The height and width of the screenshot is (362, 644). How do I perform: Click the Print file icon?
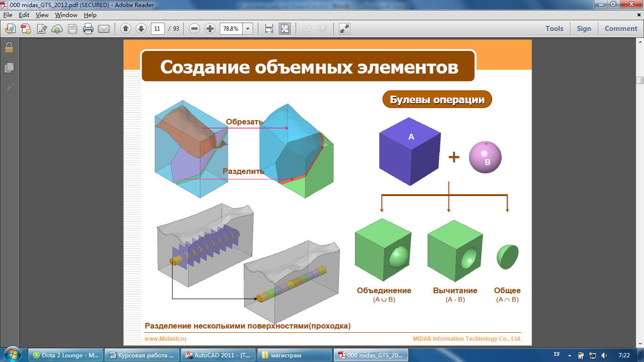pyautogui.click(x=88, y=29)
